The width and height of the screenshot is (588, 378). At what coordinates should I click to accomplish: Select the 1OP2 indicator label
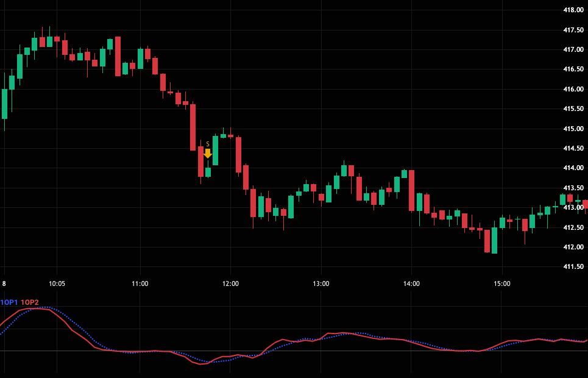coord(30,302)
